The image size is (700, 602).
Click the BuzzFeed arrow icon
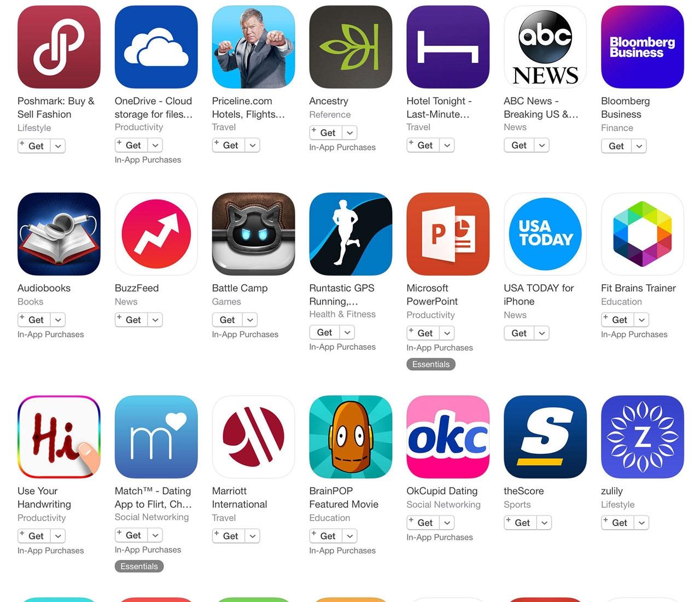click(x=156, y=234)
